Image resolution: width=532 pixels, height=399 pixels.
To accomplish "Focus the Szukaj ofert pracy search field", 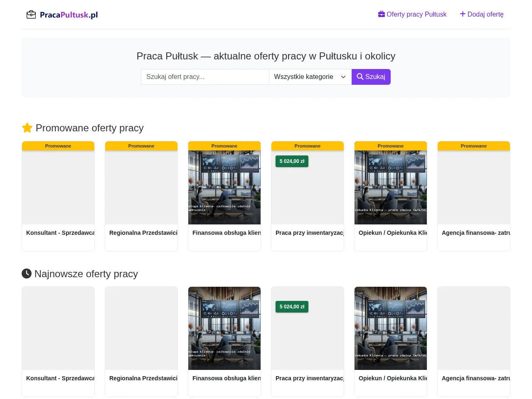I will pos(205,77).
